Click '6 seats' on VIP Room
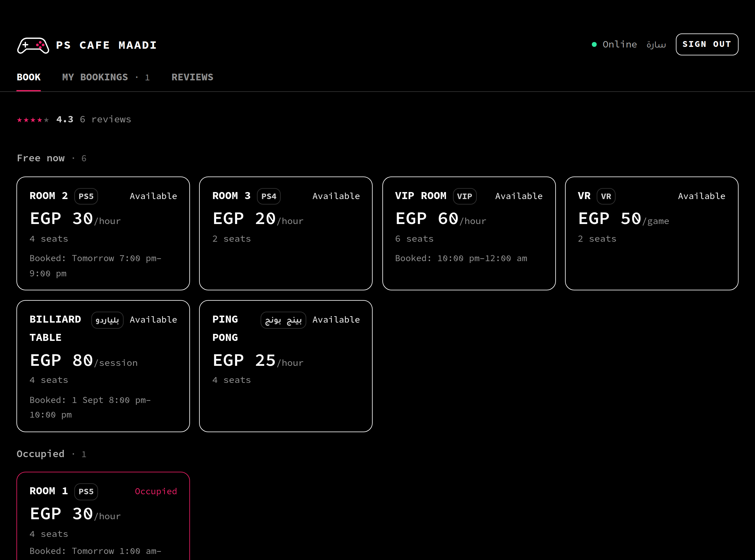This screenshot has height=560, width=755. [414, 239]
